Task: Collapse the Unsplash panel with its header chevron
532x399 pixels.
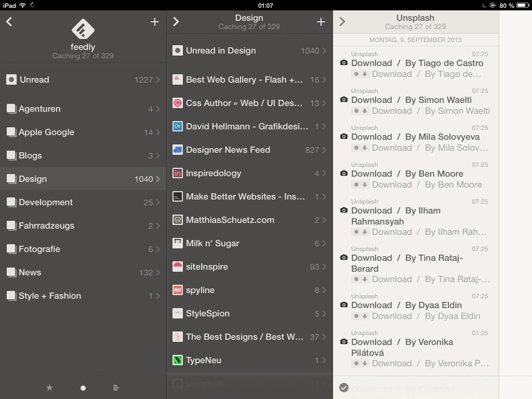Action: (342, 22)
